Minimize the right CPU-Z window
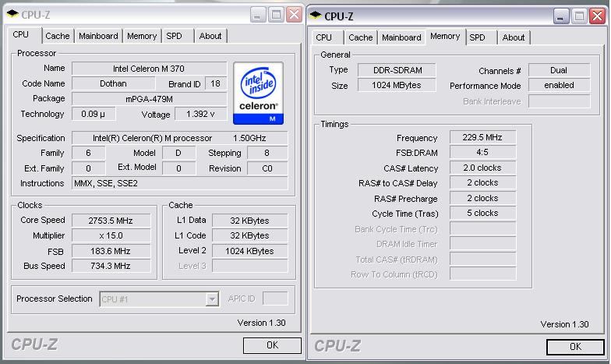This screenshot has height=364, width=611. [561, 16]
